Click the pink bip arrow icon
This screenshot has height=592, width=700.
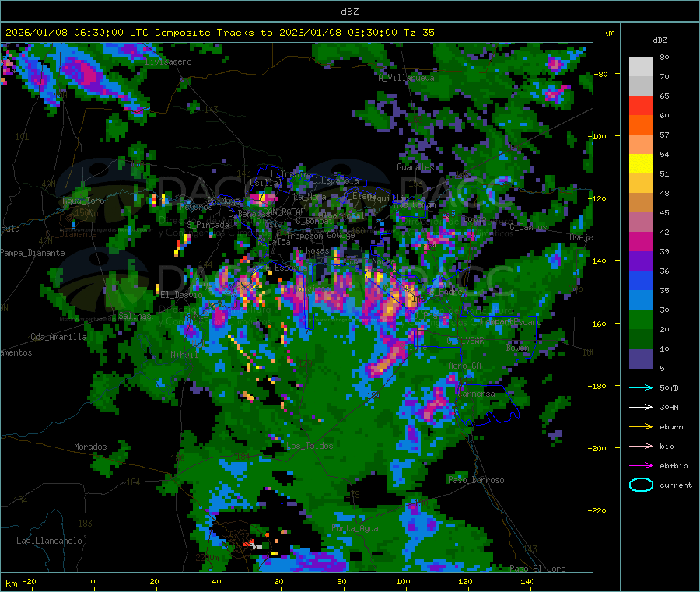[x=641, y=446]
